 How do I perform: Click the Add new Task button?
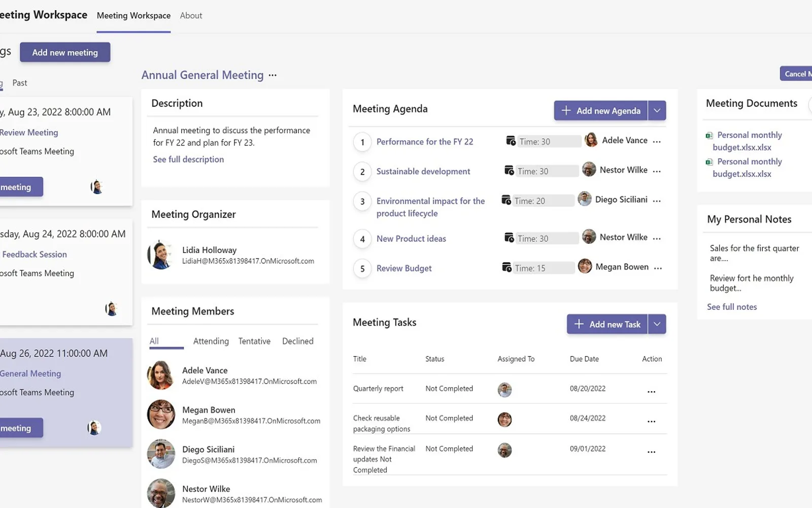(x=607, y=324)
